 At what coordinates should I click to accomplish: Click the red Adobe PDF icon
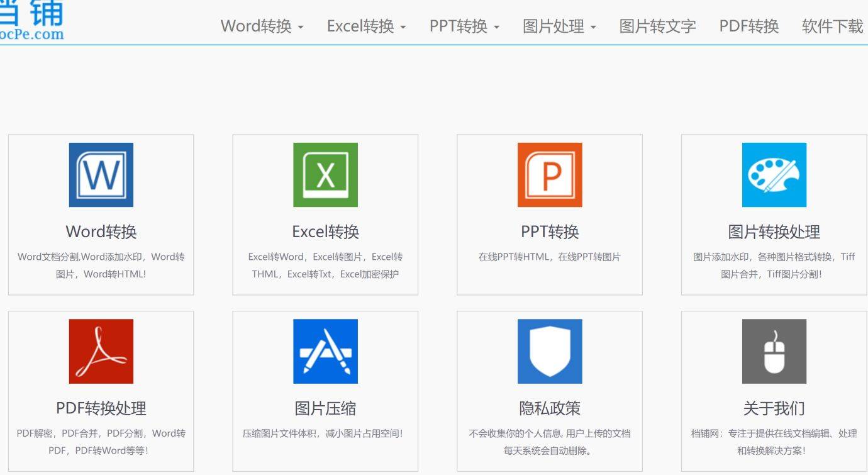[101, 351]
